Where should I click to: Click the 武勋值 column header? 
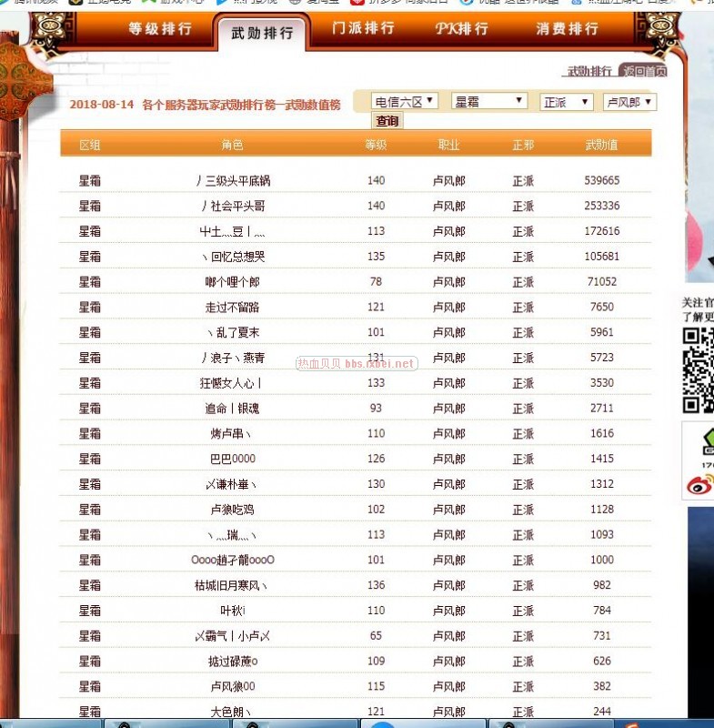pos(601,145)
